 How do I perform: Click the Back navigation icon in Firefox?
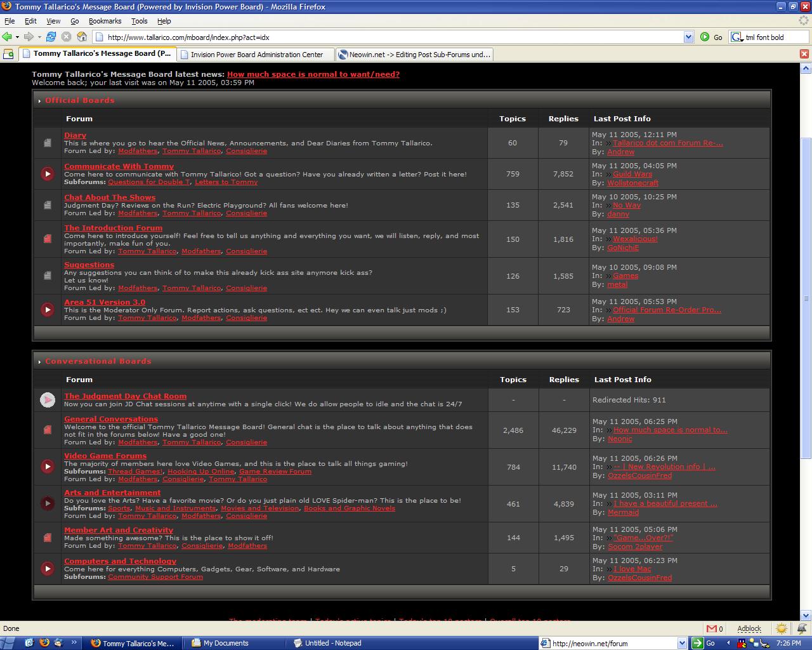point(8,36)
